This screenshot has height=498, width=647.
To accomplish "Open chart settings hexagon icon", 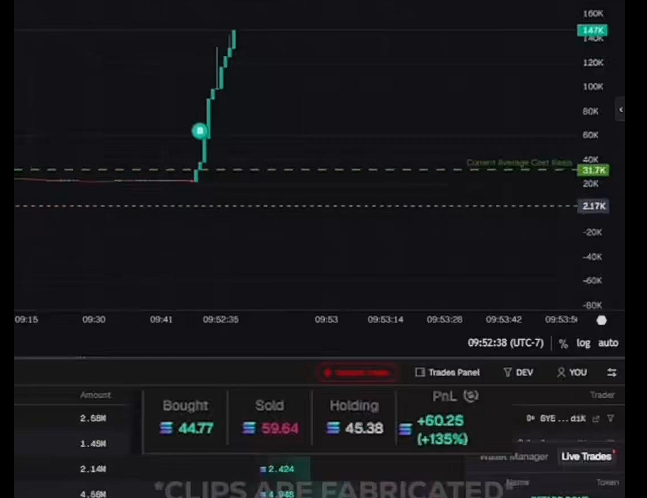I will pos(602,320).
